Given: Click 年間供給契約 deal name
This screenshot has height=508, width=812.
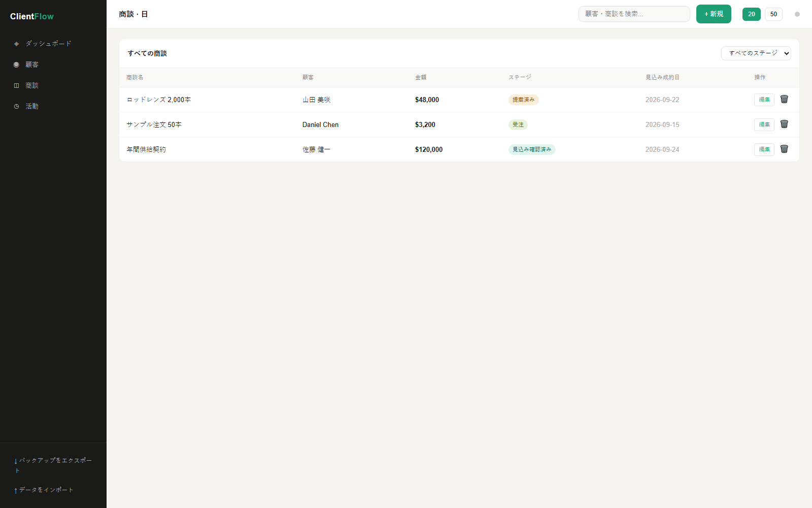Looking at the screenshot, I should point(146,149).
